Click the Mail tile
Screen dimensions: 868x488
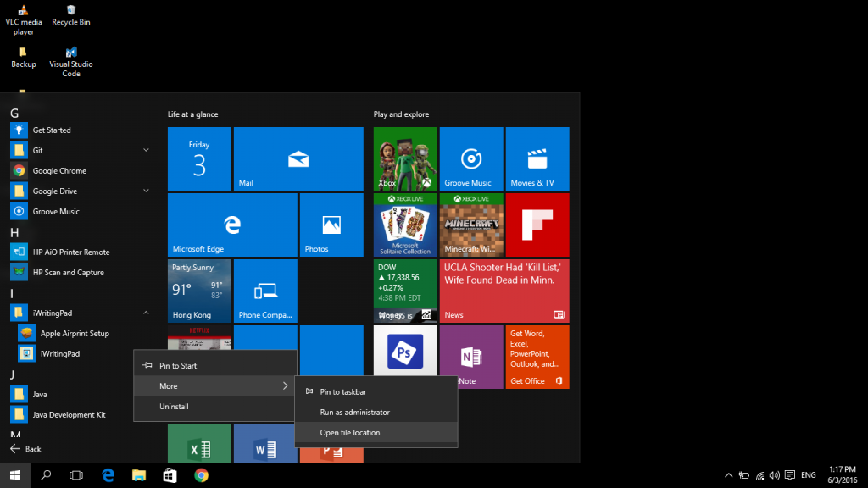coord(298,158)
